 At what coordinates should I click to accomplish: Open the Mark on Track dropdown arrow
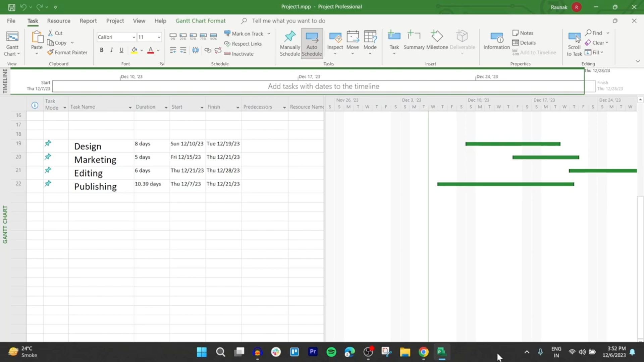coord(269,34)
